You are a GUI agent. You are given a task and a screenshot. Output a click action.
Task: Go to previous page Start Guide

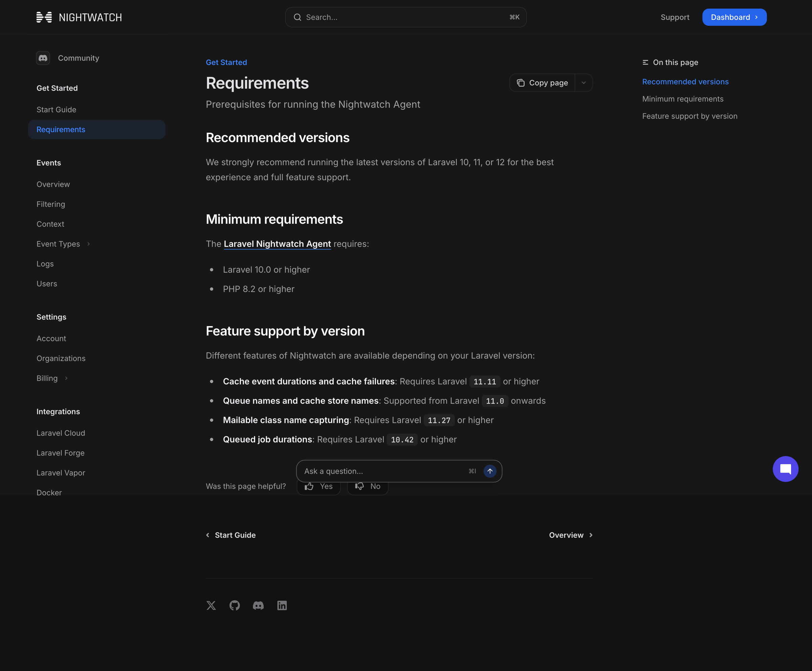click(231, 535)
